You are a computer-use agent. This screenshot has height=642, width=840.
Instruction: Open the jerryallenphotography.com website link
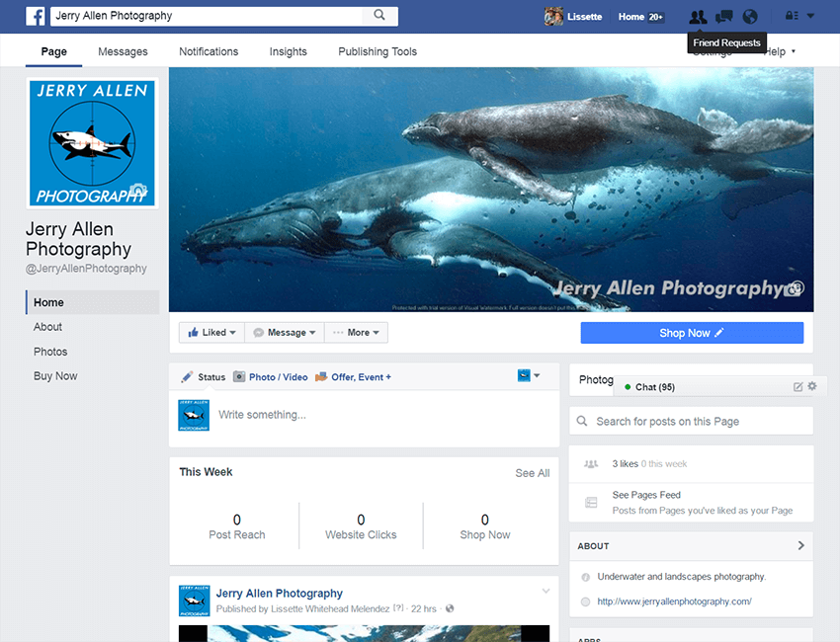(x=674, y=602)
